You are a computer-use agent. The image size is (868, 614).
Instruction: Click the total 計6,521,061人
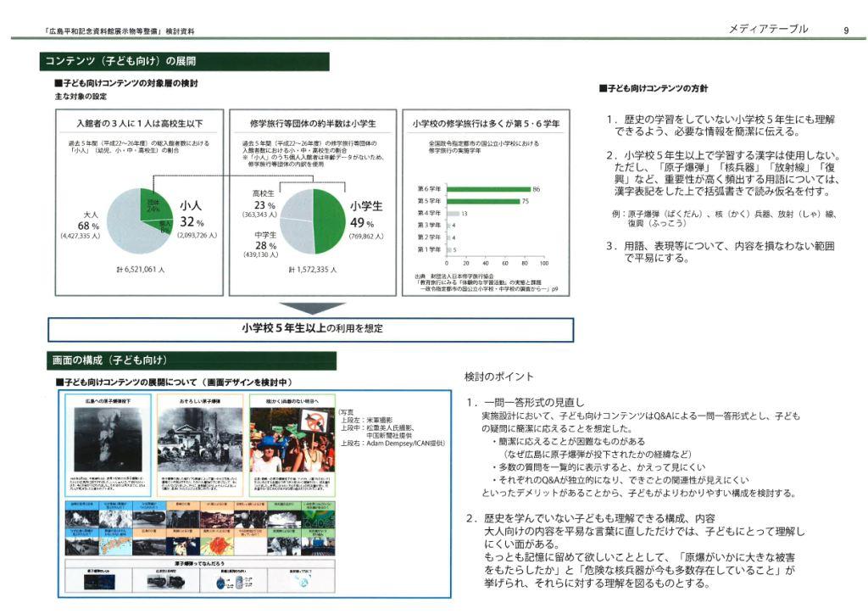coord(140,270)
